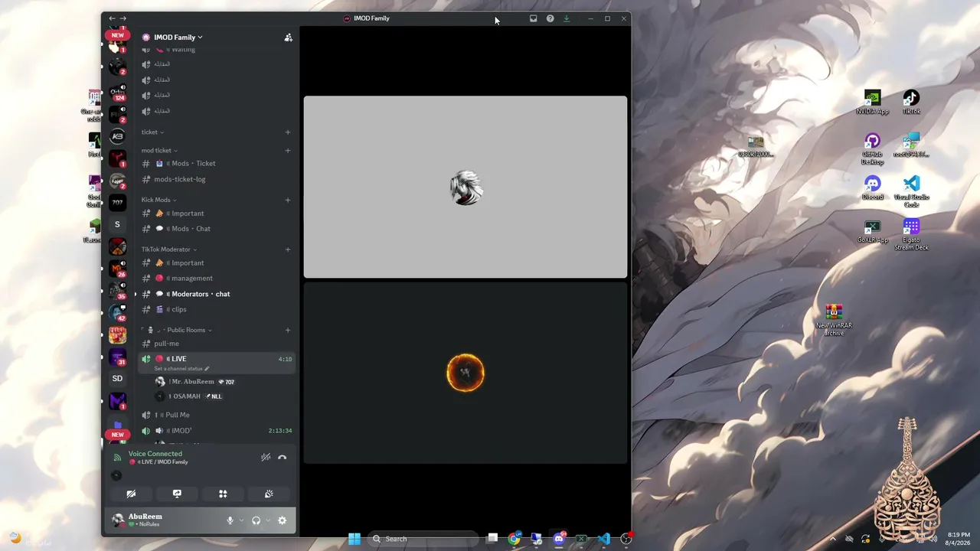
Task: Add a channel to ticket category
Action: tap(288, 132)
